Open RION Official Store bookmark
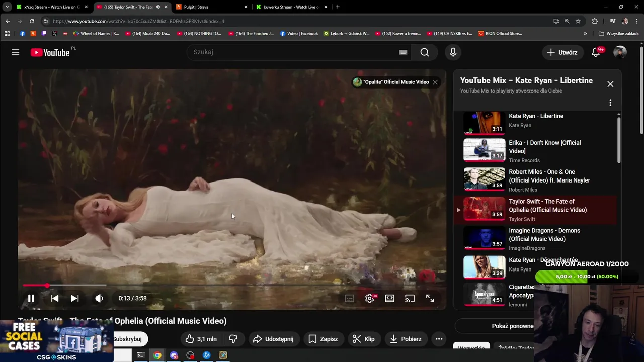Screen dimensions: 644x362 click(x=500, y=34)
